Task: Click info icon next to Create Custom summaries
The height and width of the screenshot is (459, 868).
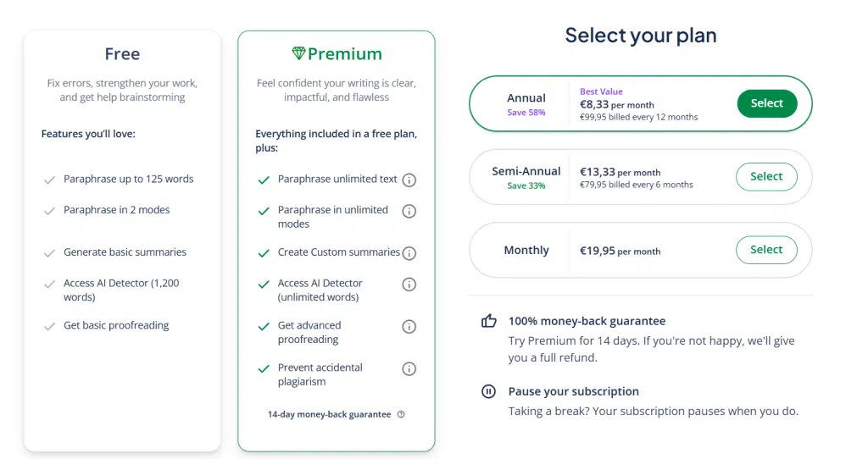Action: tap(409, 252)
